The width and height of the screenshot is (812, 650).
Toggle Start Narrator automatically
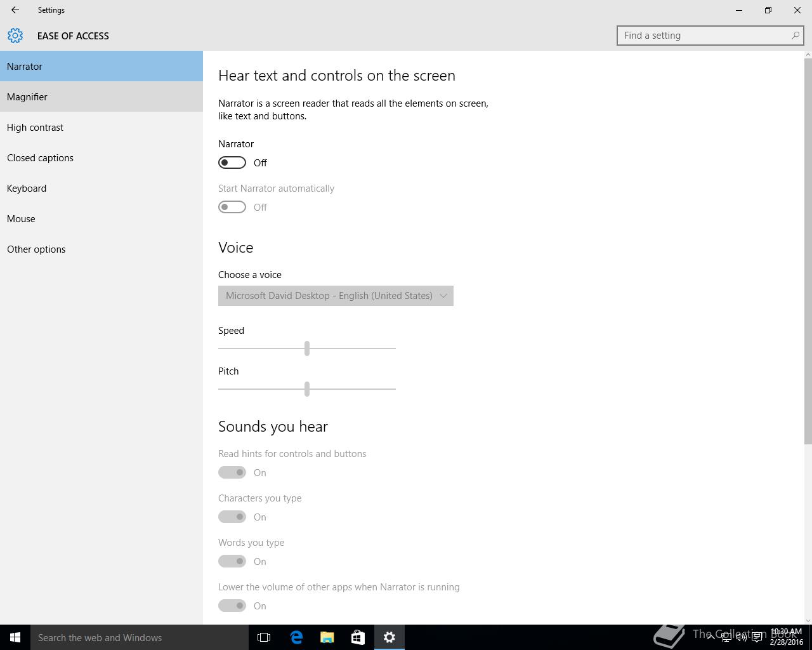point(232,207)
